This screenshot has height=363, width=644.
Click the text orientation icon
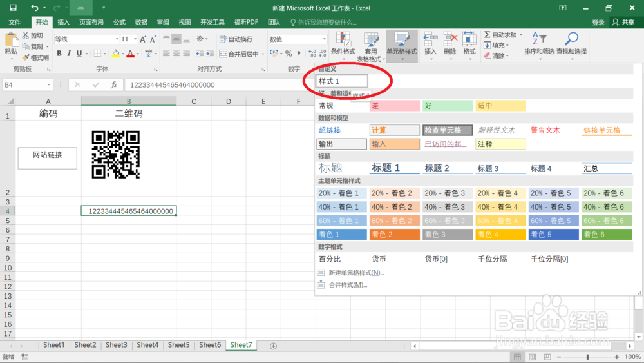pos(200,39)
